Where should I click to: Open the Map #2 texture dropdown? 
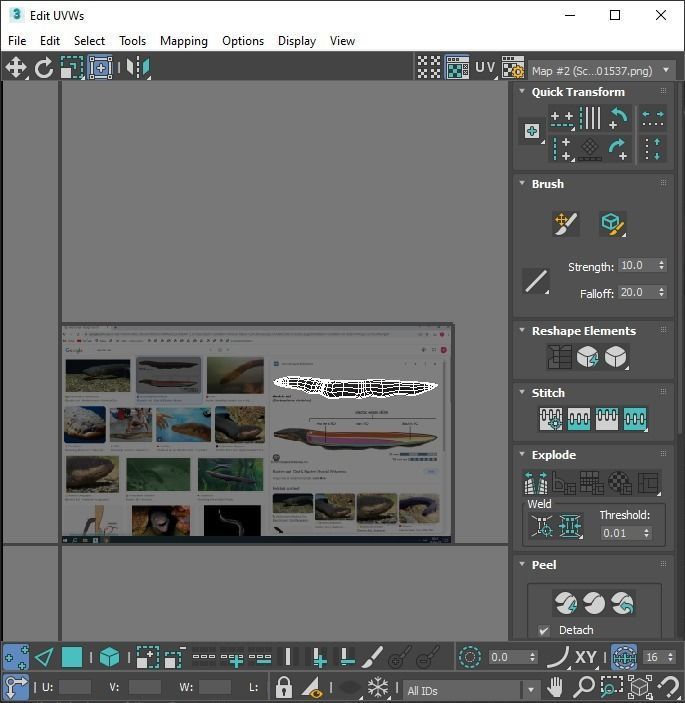[x=601, y=71]
